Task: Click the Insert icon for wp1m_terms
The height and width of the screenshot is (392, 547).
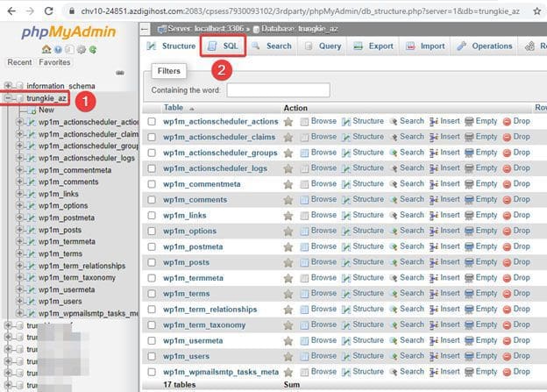Action: coord(434,294)
